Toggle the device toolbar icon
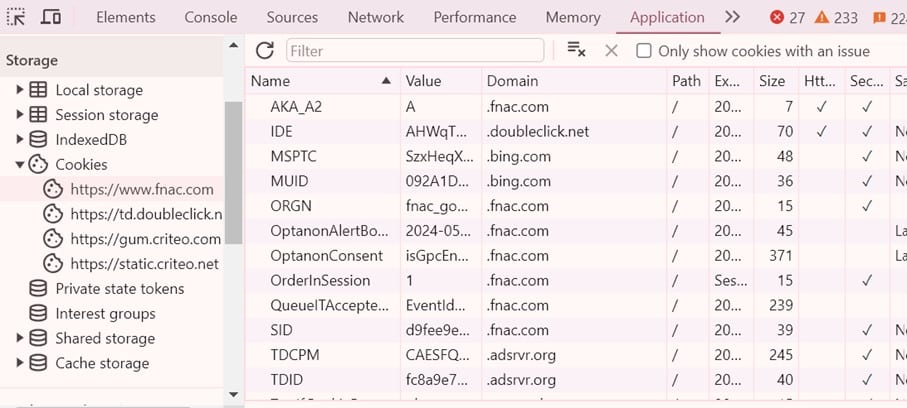907x408 pixels. pyautogui.click(x=51, y=17)
